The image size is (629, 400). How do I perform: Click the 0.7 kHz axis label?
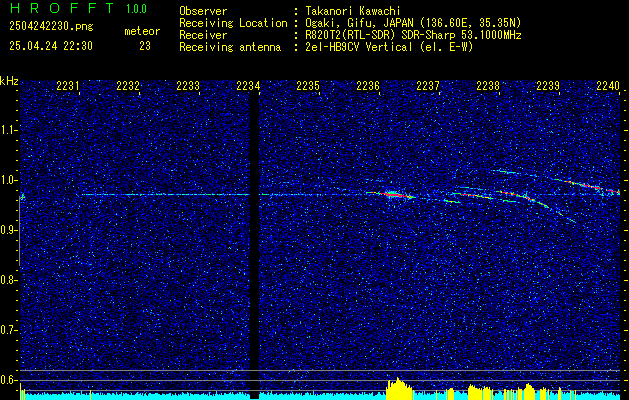click(8, 330)
